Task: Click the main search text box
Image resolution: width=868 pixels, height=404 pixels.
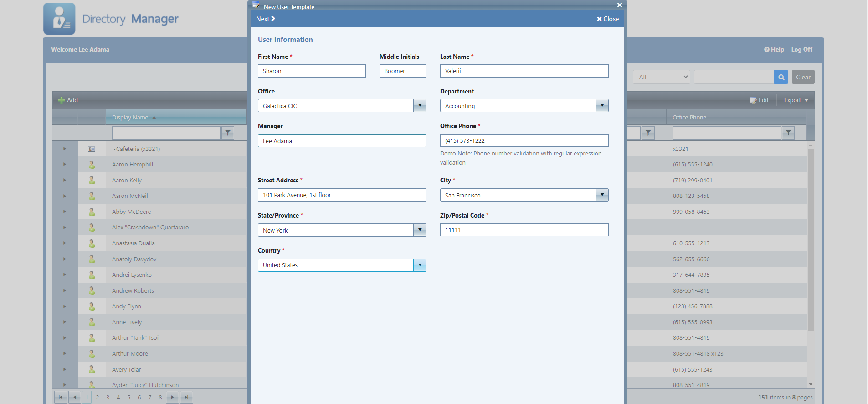Action: (x=734, y=77)
